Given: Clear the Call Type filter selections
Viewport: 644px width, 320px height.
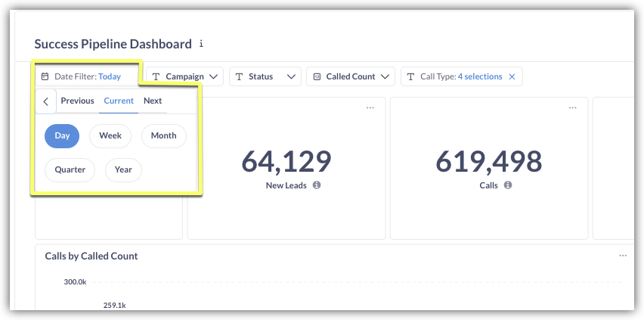Looking at the screenshot, I should click(x=512, y=76).
